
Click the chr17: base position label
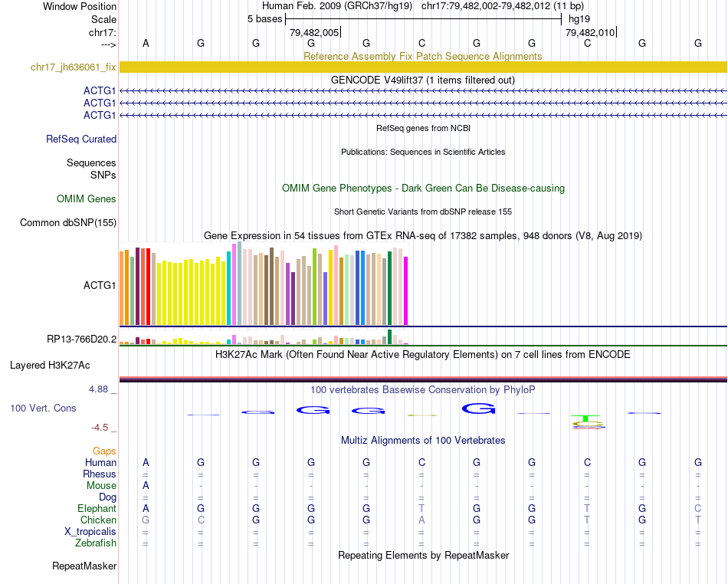(102, 32)
